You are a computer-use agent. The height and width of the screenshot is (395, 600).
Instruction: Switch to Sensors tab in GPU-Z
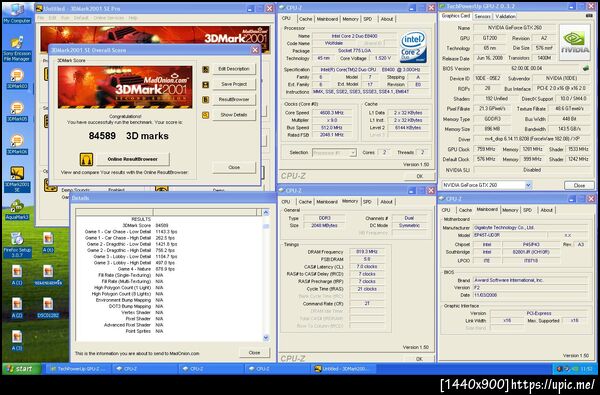[482, 16]
